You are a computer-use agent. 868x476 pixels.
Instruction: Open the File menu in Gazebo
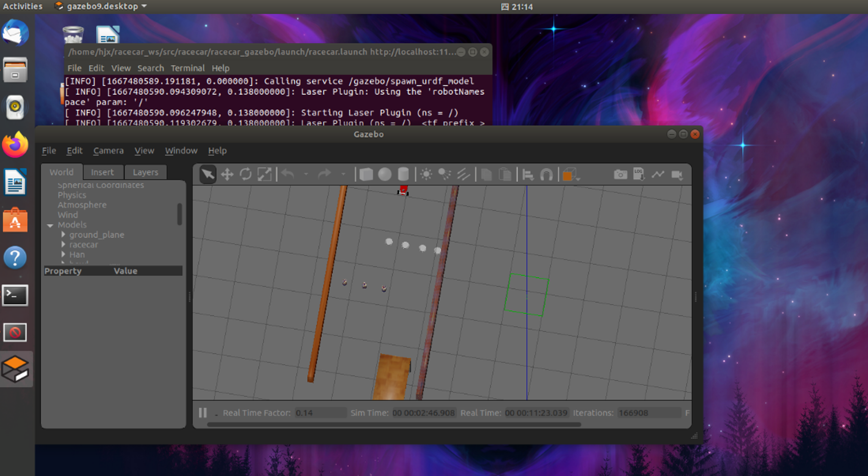coord(49,150)
